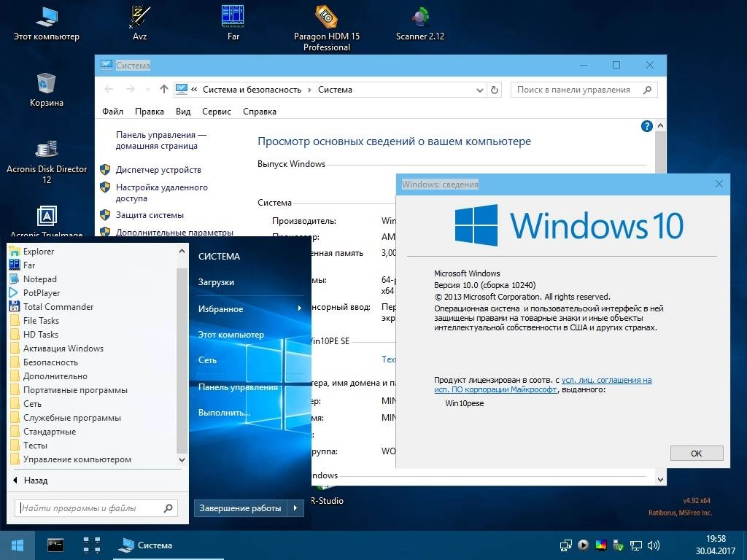Open Защита системы link

pyautogui.click(x=150, y=215)
